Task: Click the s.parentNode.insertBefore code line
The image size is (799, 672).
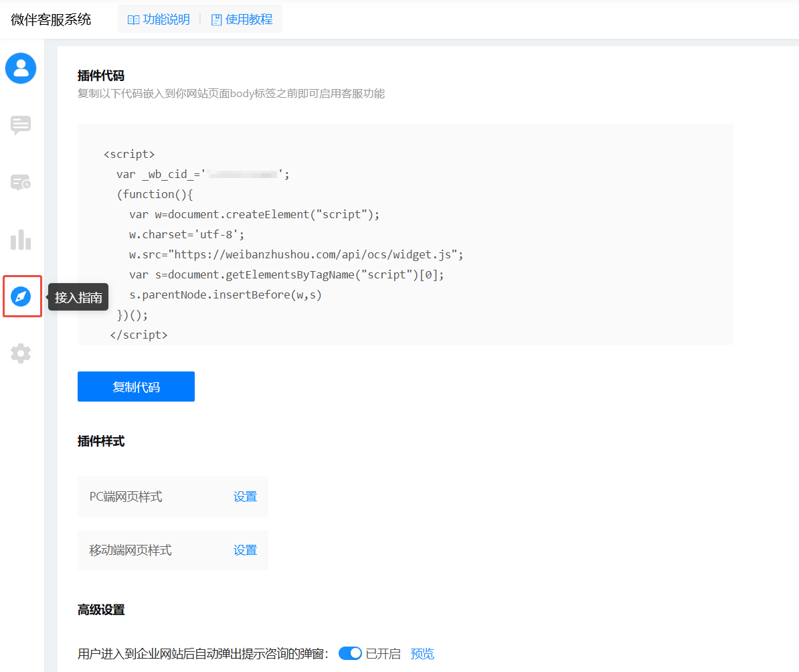Action: (226, 295)
